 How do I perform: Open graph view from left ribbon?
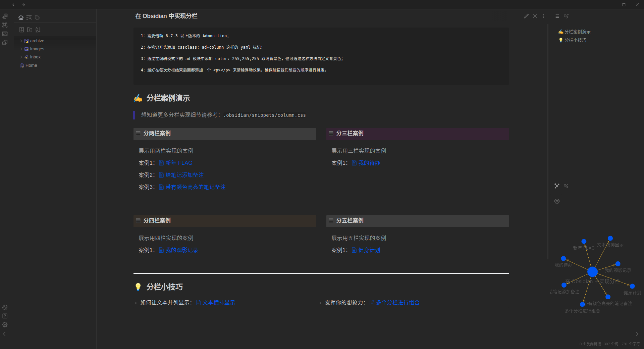[5, 25]
